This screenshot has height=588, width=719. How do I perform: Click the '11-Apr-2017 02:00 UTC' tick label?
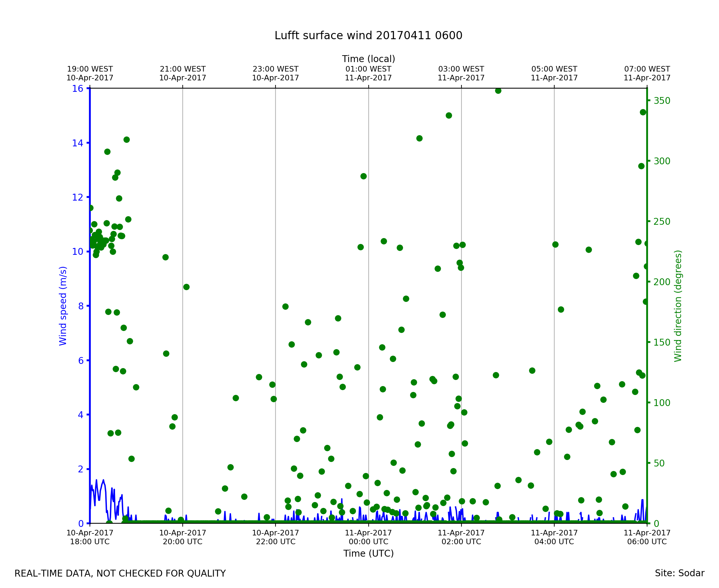point(461,537)
